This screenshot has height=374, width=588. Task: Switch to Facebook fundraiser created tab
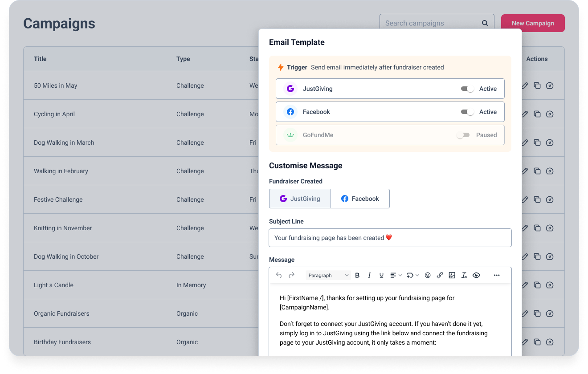coord(360,199)
